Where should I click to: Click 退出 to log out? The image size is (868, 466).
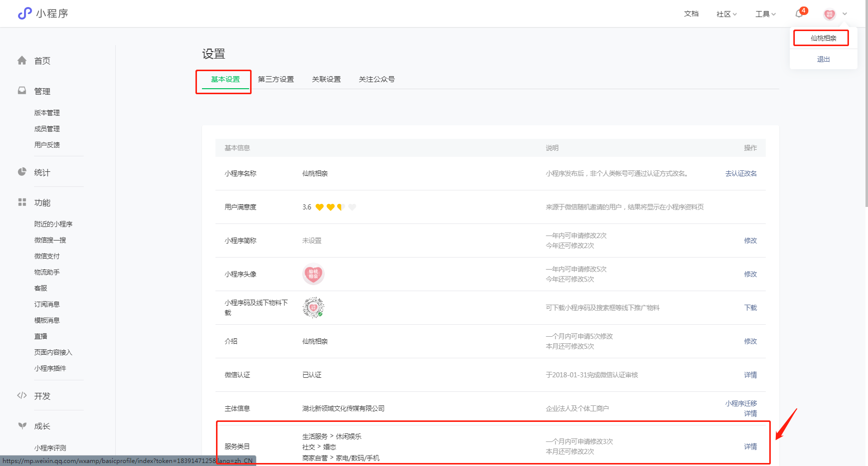coord(823,59)
